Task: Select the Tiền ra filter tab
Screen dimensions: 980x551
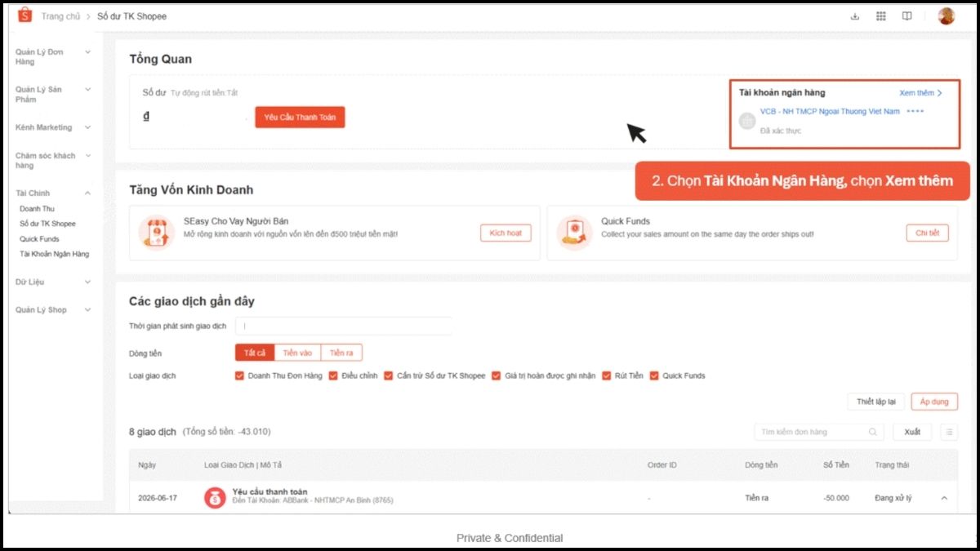Action: (341, 353)
